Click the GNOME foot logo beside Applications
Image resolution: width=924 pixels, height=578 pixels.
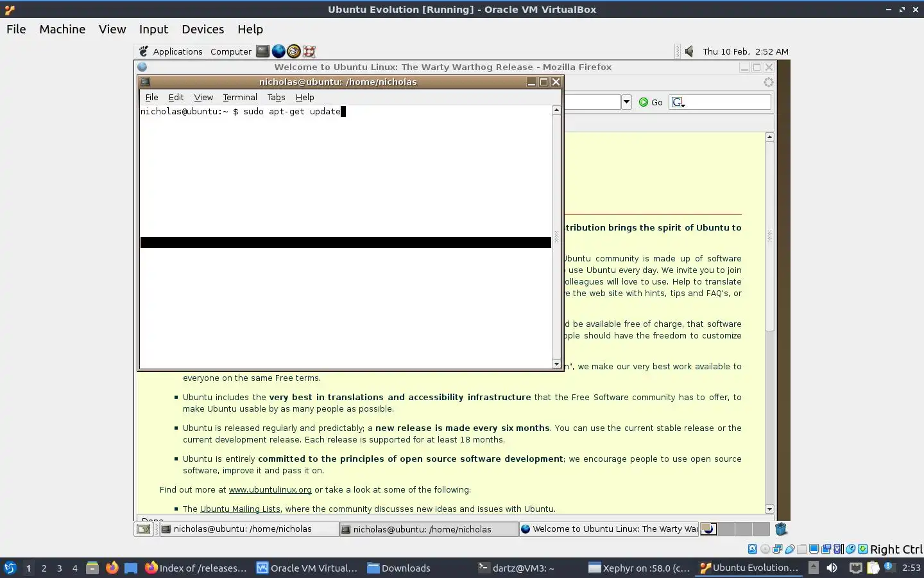coord(144,51)
